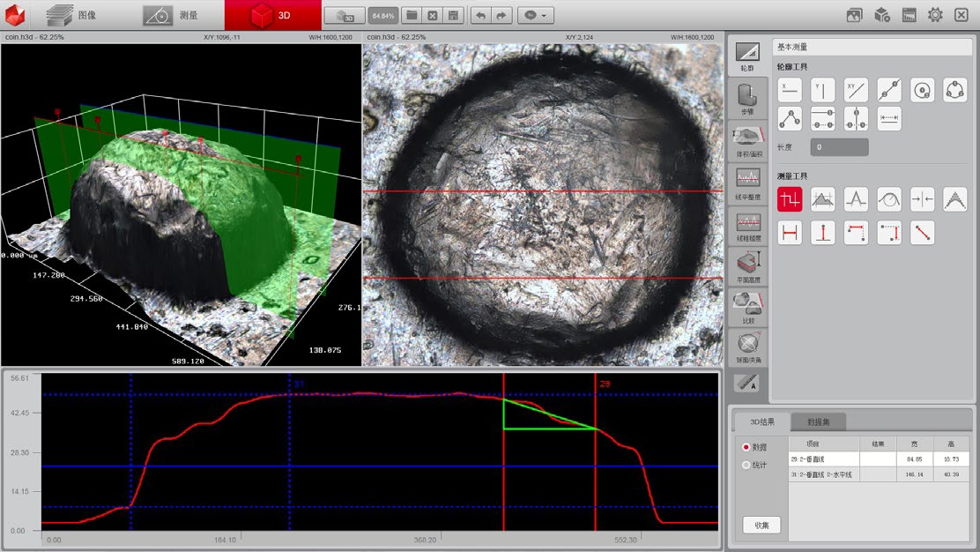980x552 pixels.
Task: Open the 平面高度 plane height panel
Action: point(747,266)
